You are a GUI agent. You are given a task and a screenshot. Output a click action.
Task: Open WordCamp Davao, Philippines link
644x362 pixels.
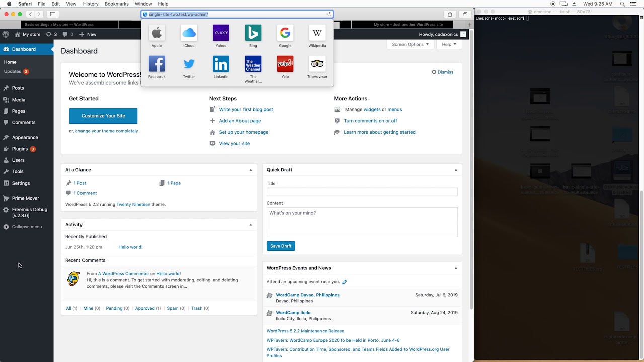pos(307,295)
